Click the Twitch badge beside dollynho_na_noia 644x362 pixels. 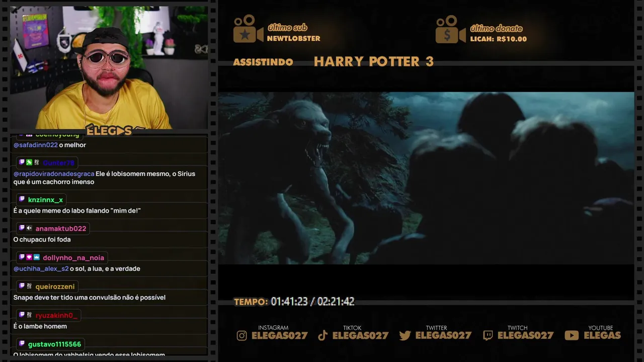(x=22, y=257)
